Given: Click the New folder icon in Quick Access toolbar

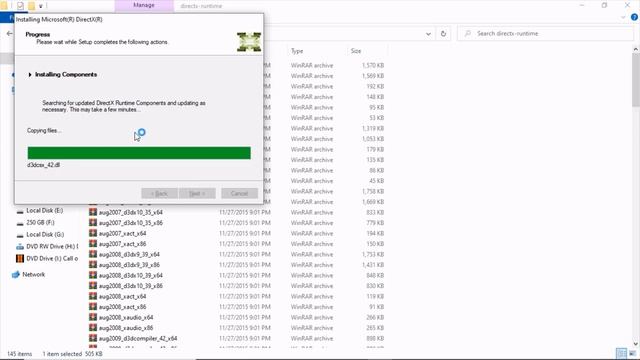Looking at the screenshot, I should tap(31, 6).
